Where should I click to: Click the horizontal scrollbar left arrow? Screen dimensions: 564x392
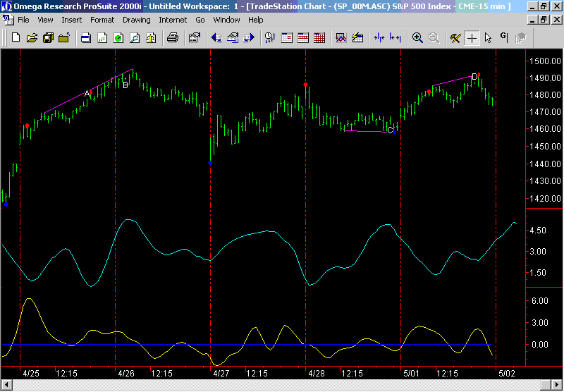click(x=6, y=384)
